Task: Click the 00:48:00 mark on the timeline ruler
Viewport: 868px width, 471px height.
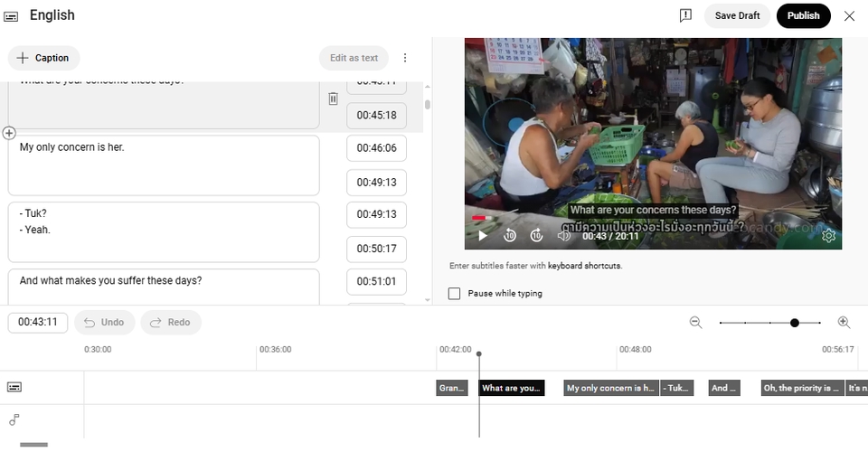Action: point(635,350)
